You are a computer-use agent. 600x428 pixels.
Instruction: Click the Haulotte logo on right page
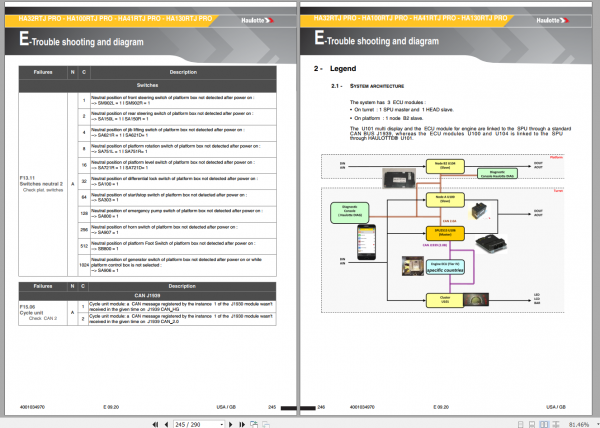tap(553, 20)
